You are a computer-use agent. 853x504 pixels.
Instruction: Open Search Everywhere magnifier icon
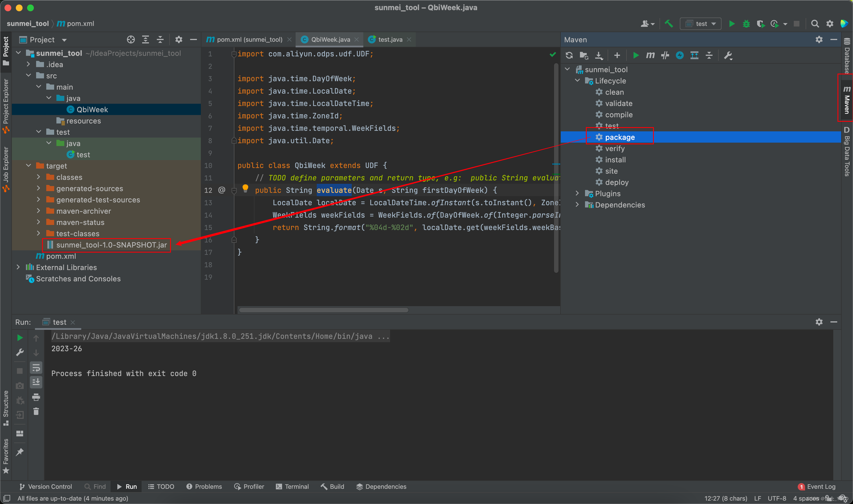point(815,23)
